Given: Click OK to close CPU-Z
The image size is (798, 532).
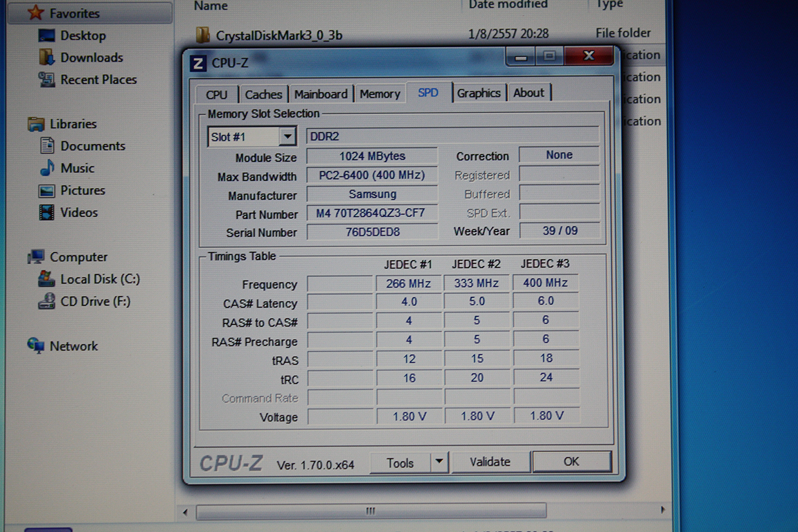Looking at the screenshot, I should (571, 461).
